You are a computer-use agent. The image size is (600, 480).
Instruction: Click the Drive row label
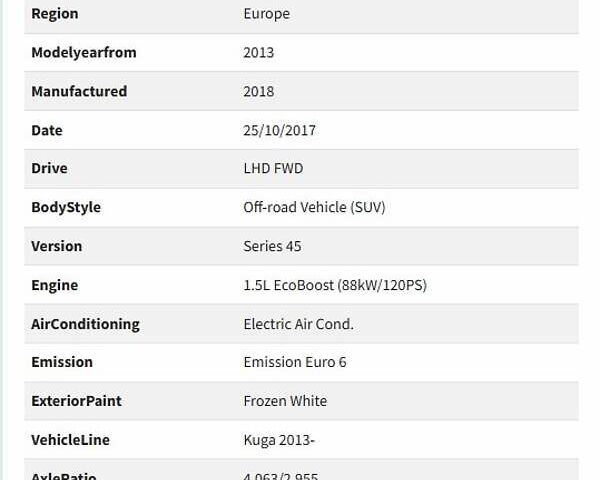pos(49,168)
